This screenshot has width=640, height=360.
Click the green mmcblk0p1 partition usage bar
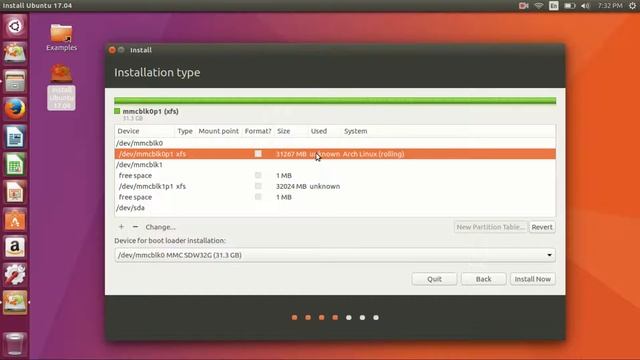(335, 101)
